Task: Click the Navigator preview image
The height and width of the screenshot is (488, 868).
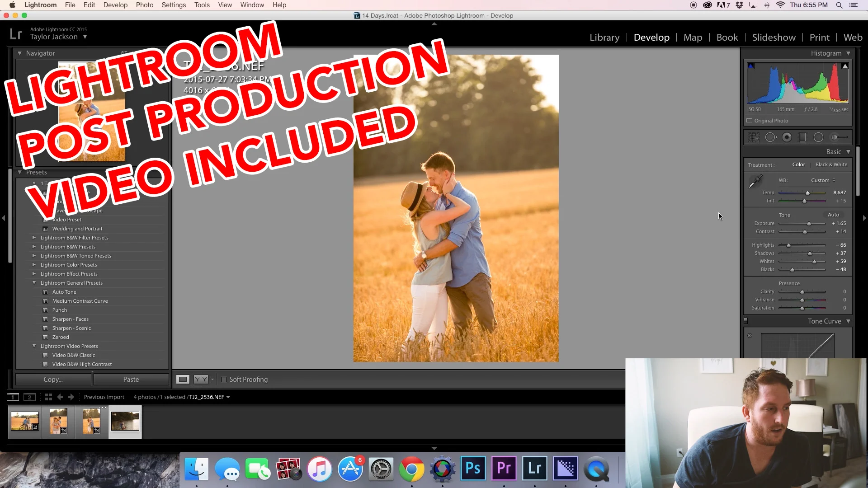Action: (92, 112)
